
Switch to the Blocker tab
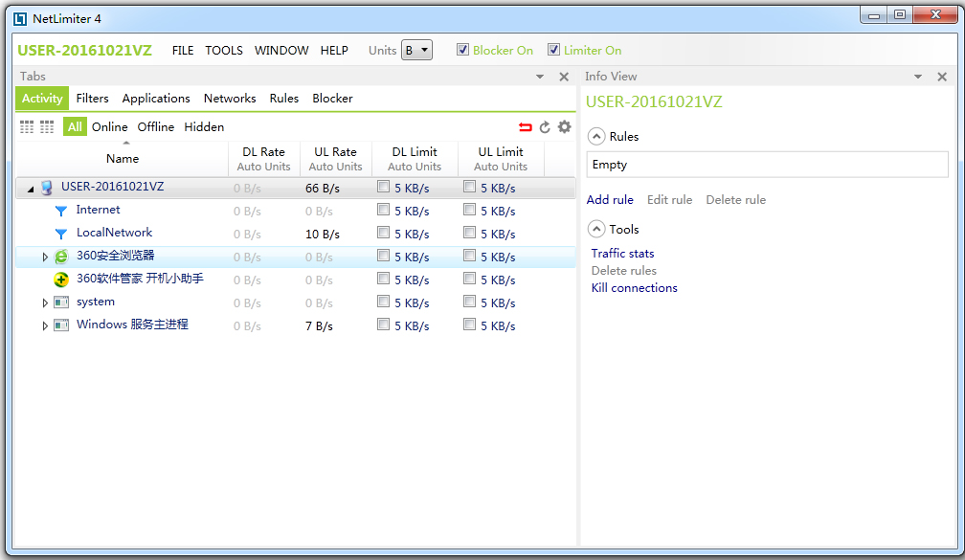332,99
